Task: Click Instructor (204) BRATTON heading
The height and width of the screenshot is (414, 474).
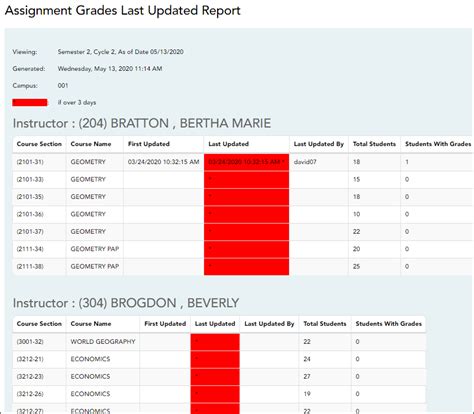Action: [142, 123]
